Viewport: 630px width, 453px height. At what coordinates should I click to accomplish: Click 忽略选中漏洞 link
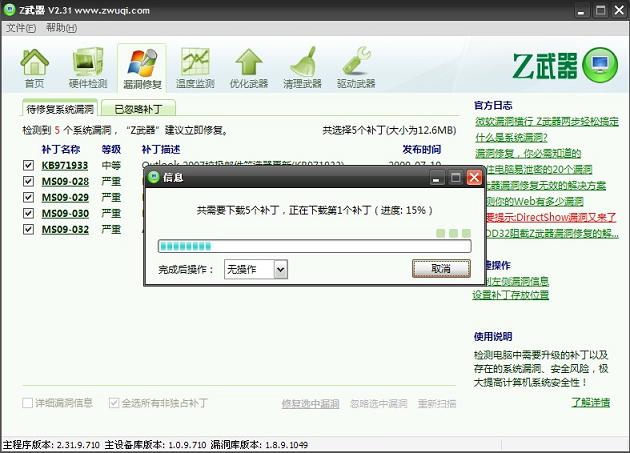pyautogui.click(x=378, y=404)
